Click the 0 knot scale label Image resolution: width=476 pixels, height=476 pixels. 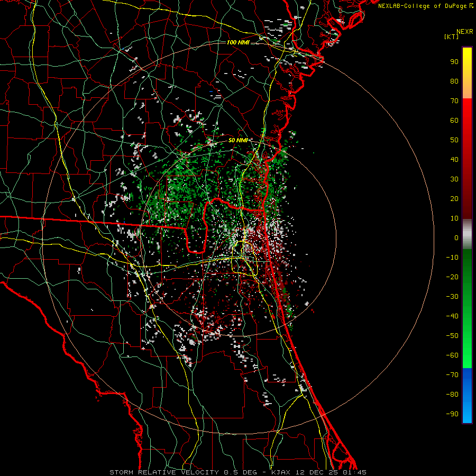456,237
